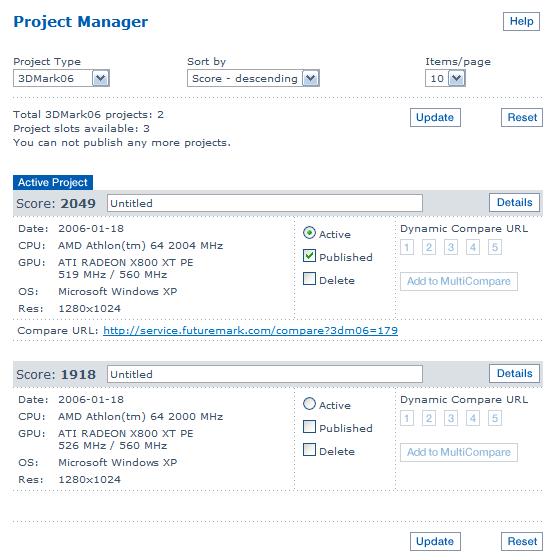Edit the title field of score 1918 project
The height and width of the screenshot is (560, 560).
click(x=265, y=374)
